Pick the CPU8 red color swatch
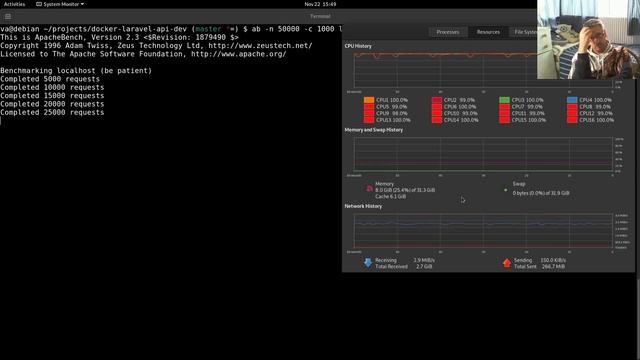 572,107
